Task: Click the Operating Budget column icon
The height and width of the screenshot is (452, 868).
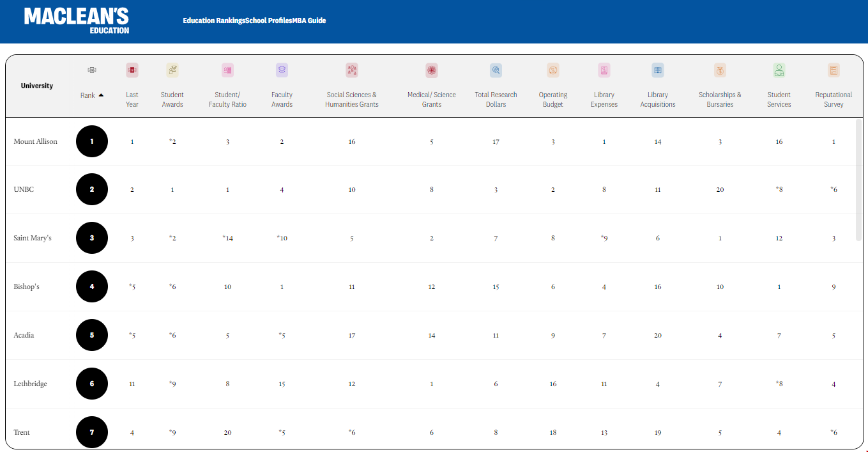Action: [553, 70]
